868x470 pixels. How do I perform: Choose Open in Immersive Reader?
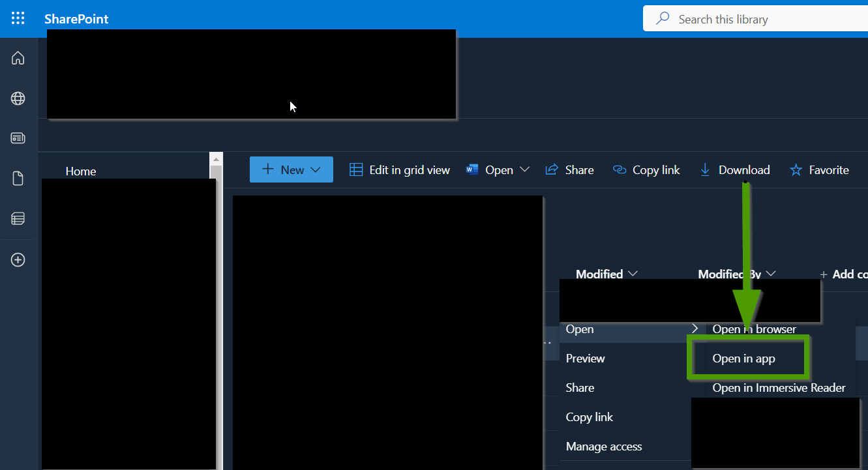[x=779, y=387]
